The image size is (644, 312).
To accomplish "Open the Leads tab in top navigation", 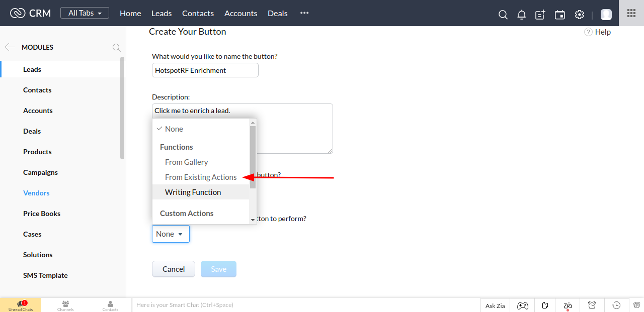I will (x=162, y=13).
